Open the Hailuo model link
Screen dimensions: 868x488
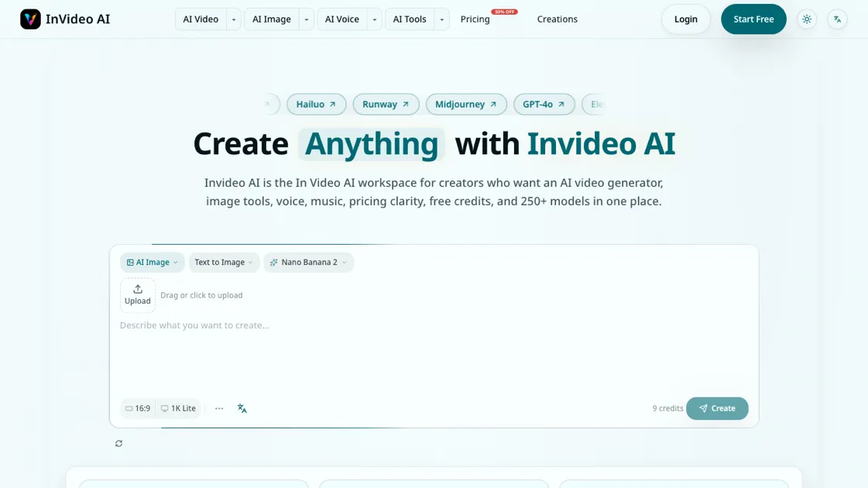(x=316, y=104)
